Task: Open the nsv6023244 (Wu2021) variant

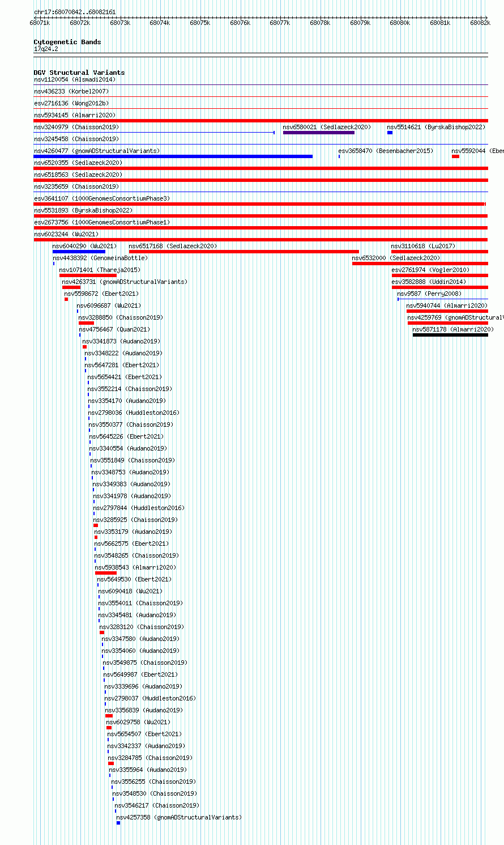Action: tap(66, 234)
